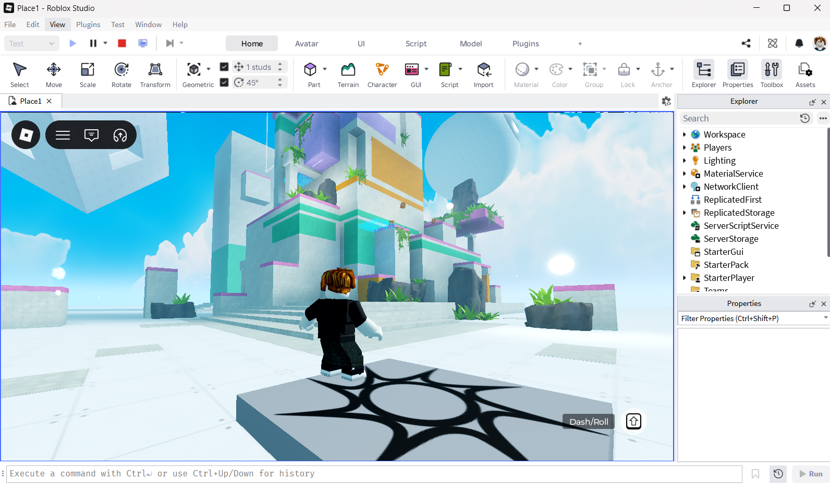
Task: Click the in-game hamburger menu icon
Action: coord(63,136)
